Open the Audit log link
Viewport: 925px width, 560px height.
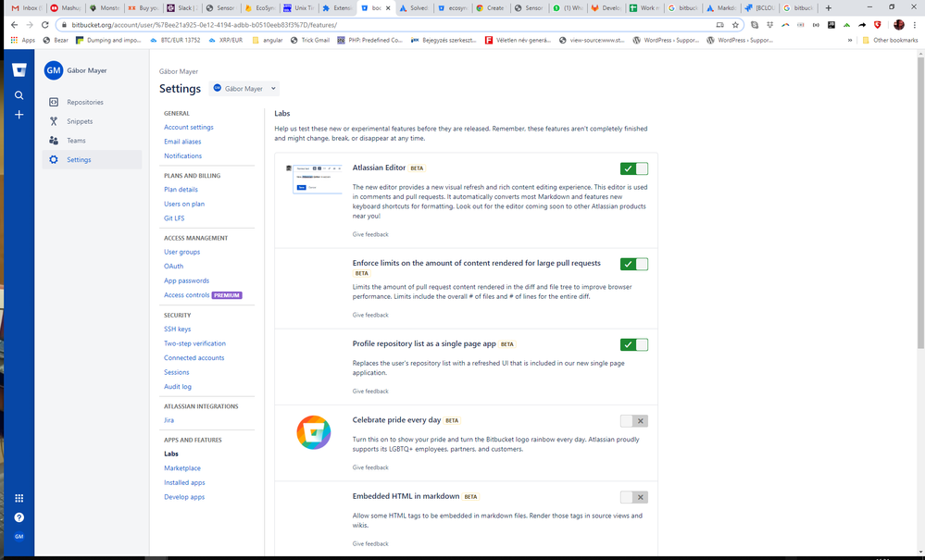[178, 387]
